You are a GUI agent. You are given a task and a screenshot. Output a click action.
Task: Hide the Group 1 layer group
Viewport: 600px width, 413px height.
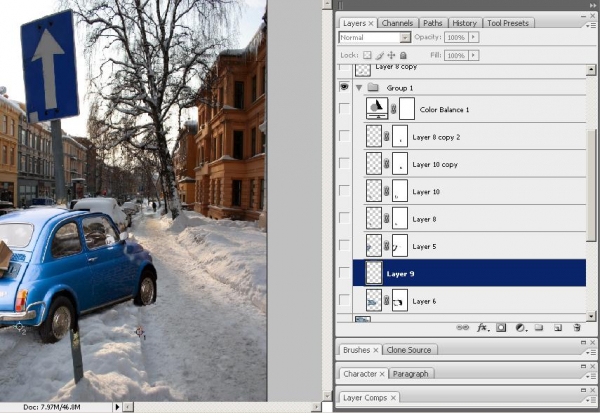click(344, 87)
